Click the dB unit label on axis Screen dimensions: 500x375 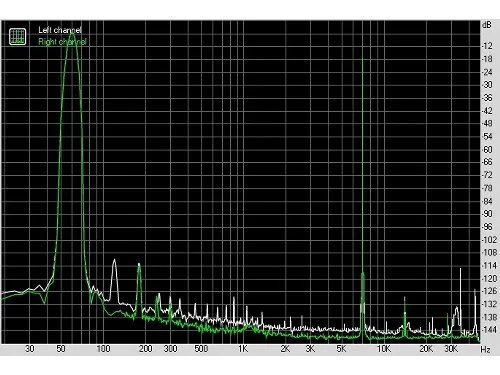coord(487,25)
